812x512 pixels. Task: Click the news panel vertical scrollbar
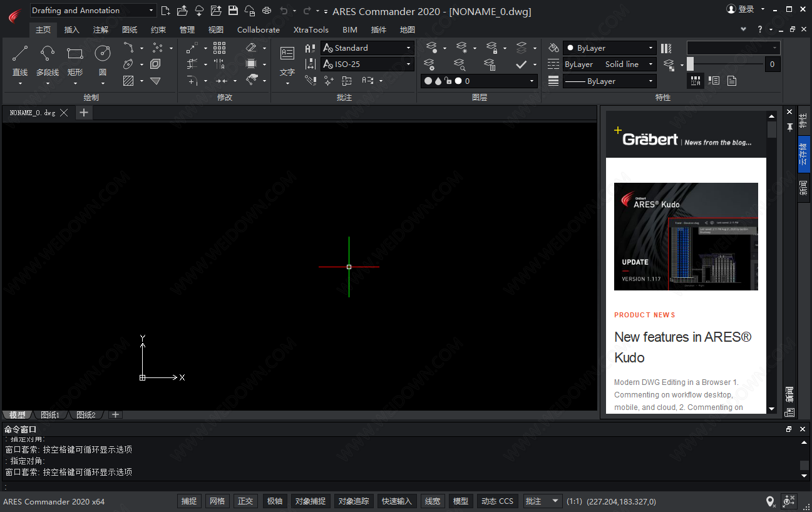771,262
